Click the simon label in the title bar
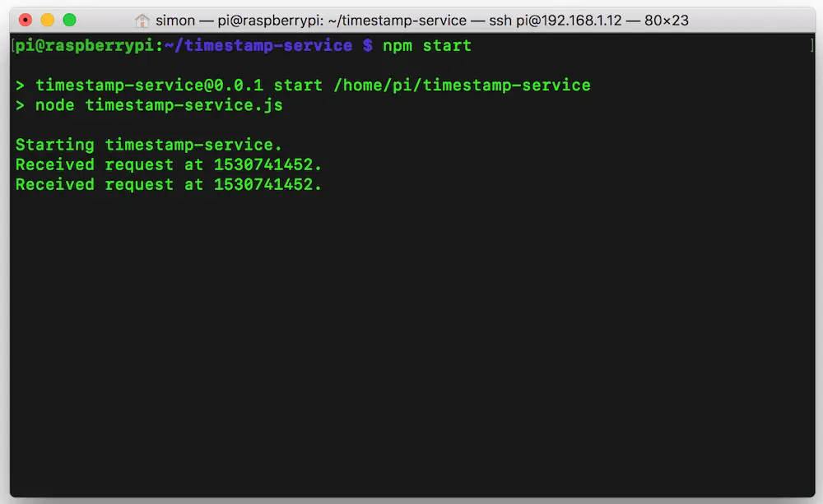The image size is (823, 504). 175,20
